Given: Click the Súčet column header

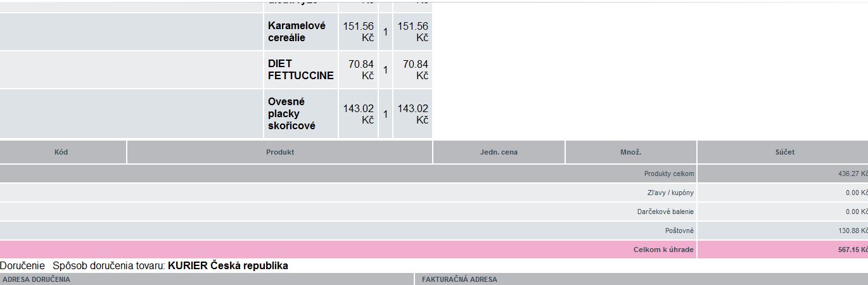Looking at the screenshot, I should pyautogui.click(x=784, y=152).
